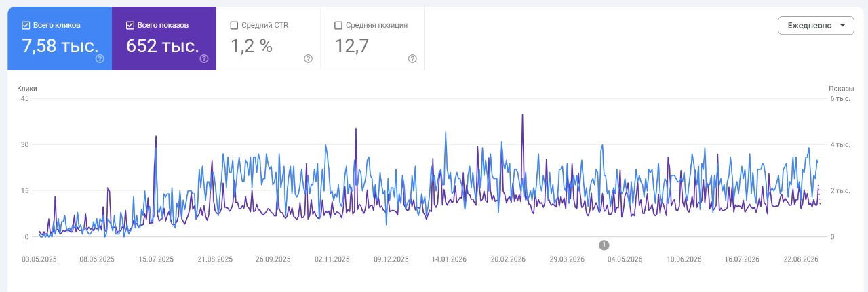This screenshot has height=292, width=868.
Task: Click date label 10.06.2026
Action: (684, 259)
